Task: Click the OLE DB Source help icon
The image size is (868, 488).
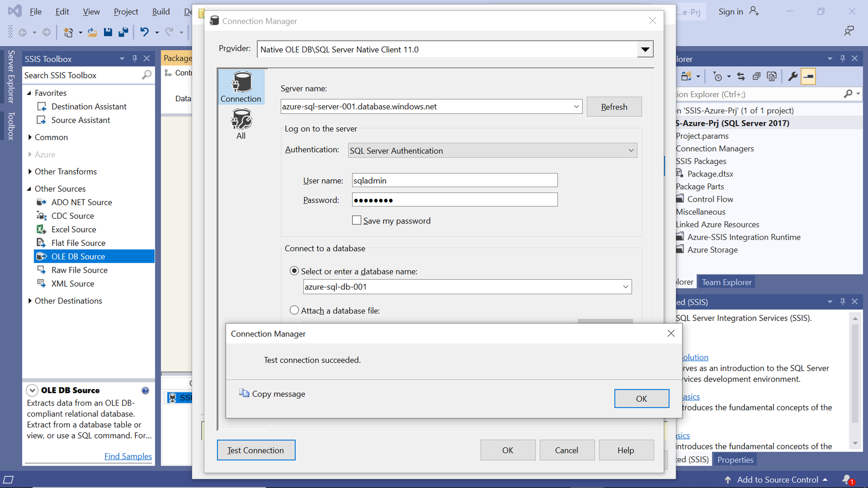Action: click(x=145, y=390)
